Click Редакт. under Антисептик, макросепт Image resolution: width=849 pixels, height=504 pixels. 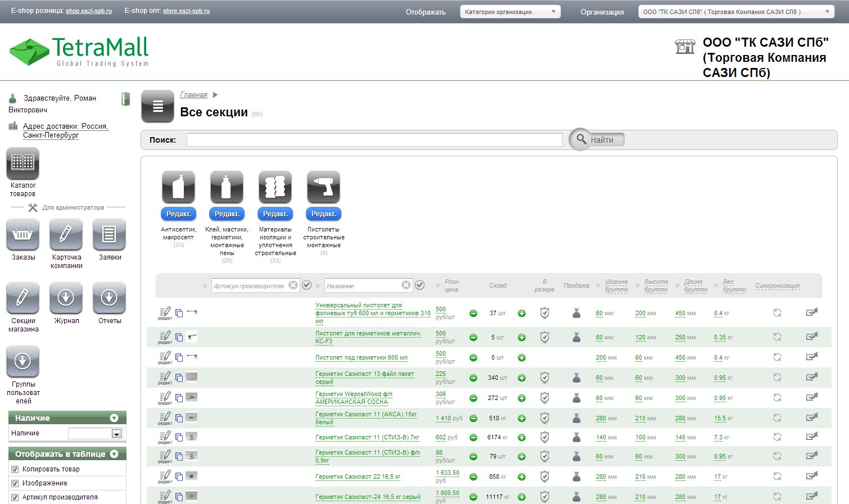pyautogui.click(x=179, y=214)
